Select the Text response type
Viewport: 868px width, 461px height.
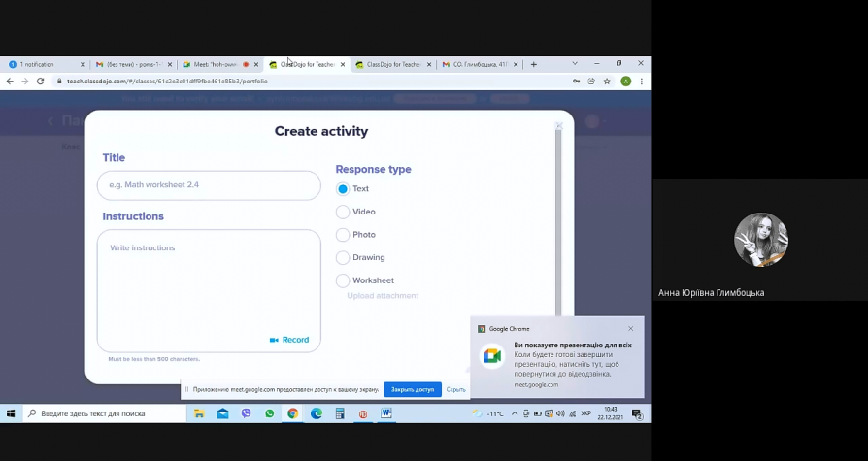(343, 189)
